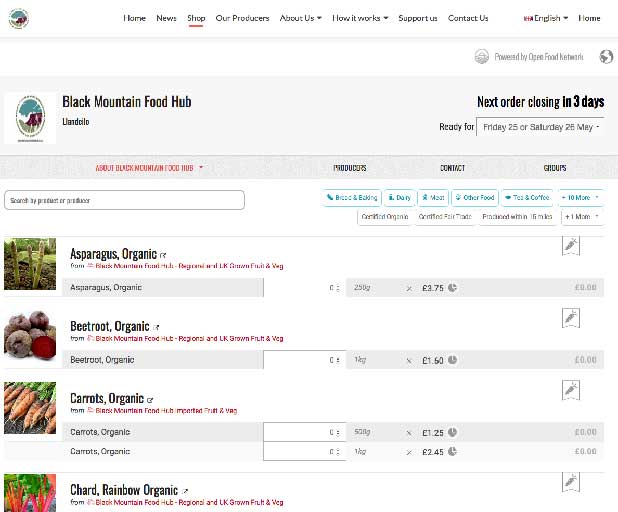The image size is (618, 512).
Task: Click the Black Mountain Food Hub header logo
Action: [x=30, y=118]
